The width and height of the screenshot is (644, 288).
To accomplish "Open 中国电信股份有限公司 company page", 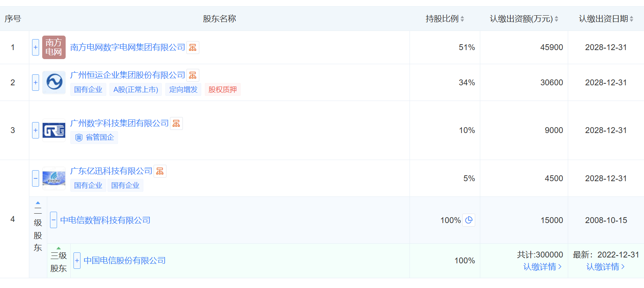I will tap(125, 261).
